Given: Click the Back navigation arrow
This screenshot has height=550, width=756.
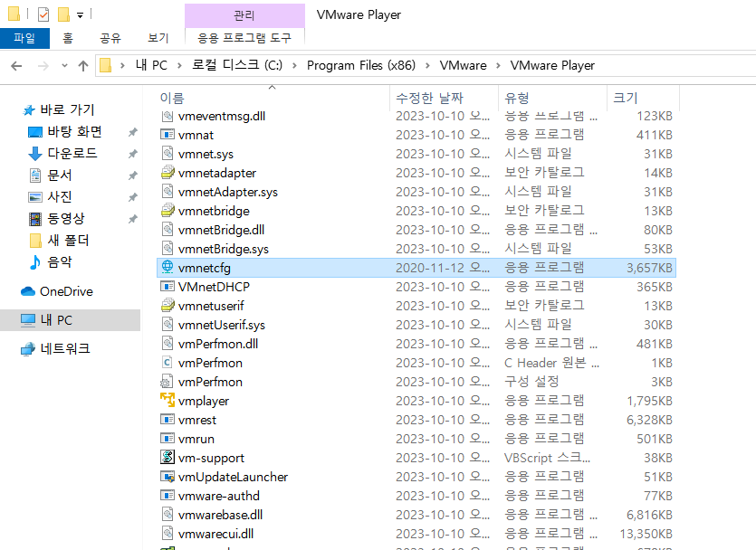Looking at the screenshot, I should 16,65.
